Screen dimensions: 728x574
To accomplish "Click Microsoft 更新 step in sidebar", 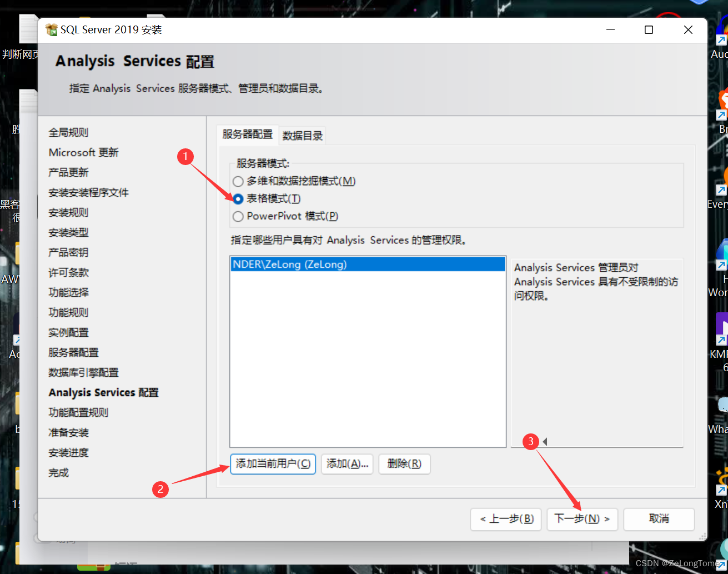I will (83, 152).
